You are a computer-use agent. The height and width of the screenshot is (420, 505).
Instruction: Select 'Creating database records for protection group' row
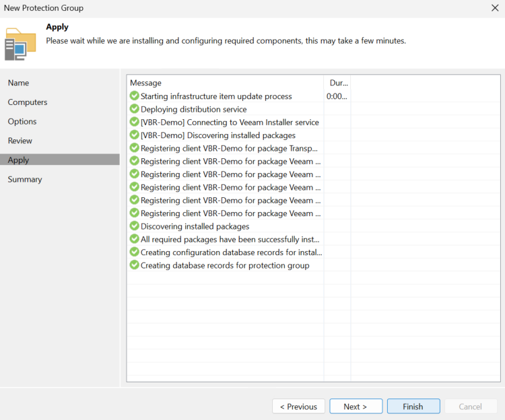point(225,265)
